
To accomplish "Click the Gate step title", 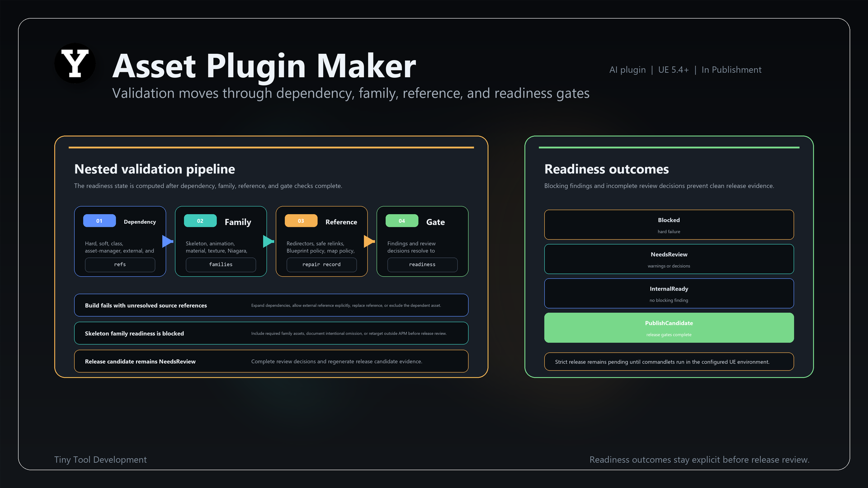I will pos(435,222).
